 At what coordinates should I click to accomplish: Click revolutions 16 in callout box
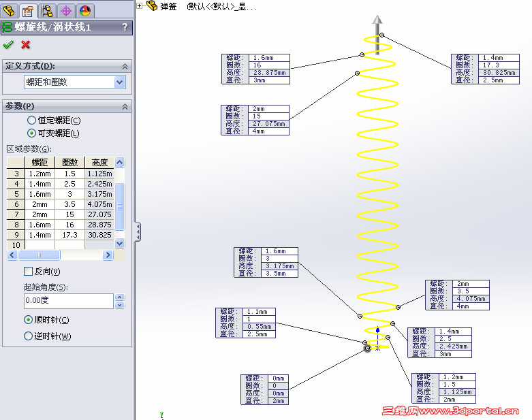(269, 65)
